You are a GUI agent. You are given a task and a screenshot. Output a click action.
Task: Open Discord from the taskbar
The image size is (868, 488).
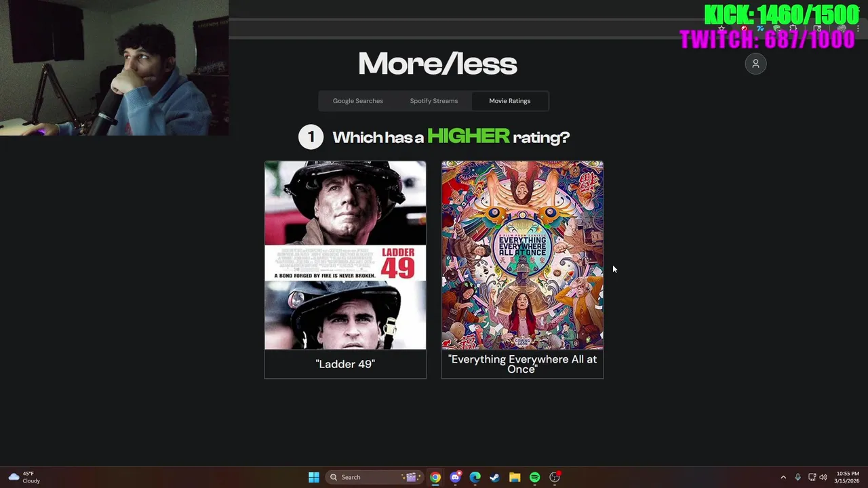pos(456,477)
